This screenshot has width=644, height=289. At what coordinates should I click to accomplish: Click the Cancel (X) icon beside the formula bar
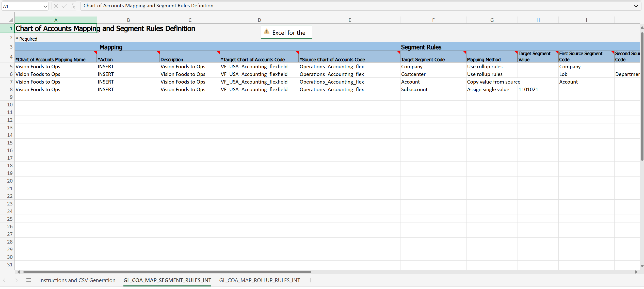(x=56, y=6)
